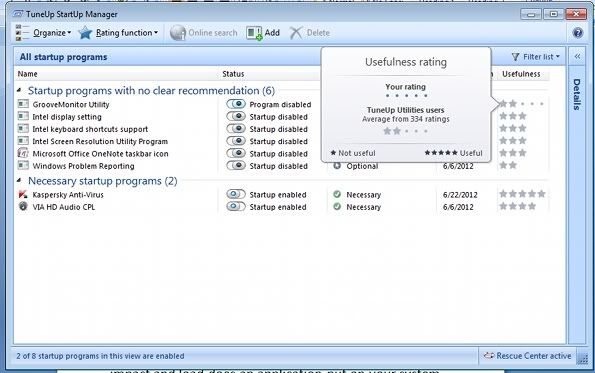Click the 6/22/2012 date for Kaspersky
Image resolution: width=595 pixels, height=373 pixels.
(460, 195)
